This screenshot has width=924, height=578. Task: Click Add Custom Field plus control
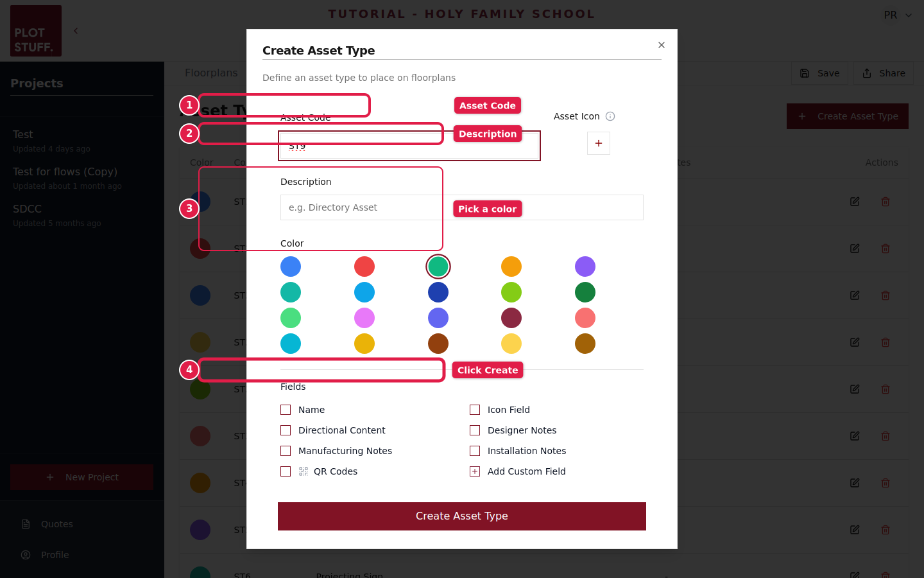(475, 471)
